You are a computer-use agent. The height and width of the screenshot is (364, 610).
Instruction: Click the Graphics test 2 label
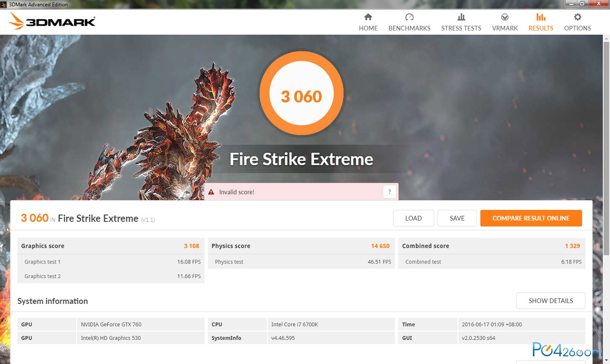point(43,276)
